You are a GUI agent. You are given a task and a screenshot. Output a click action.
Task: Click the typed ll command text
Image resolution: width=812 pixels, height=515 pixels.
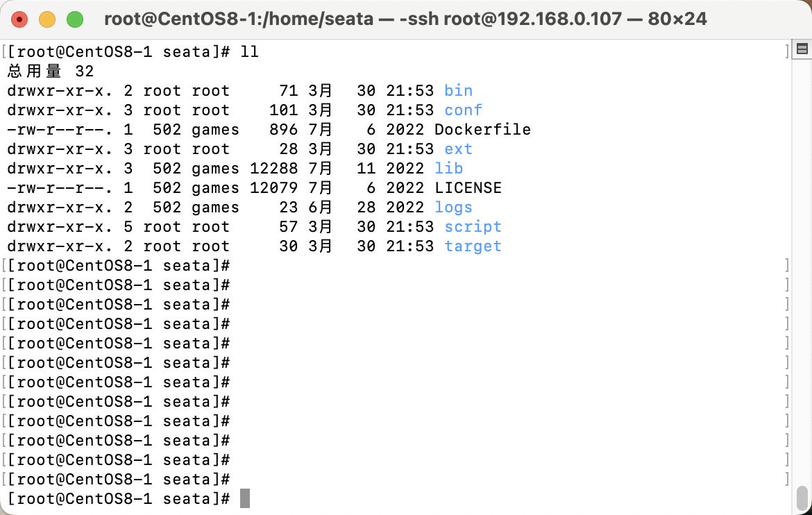(250, 52)
